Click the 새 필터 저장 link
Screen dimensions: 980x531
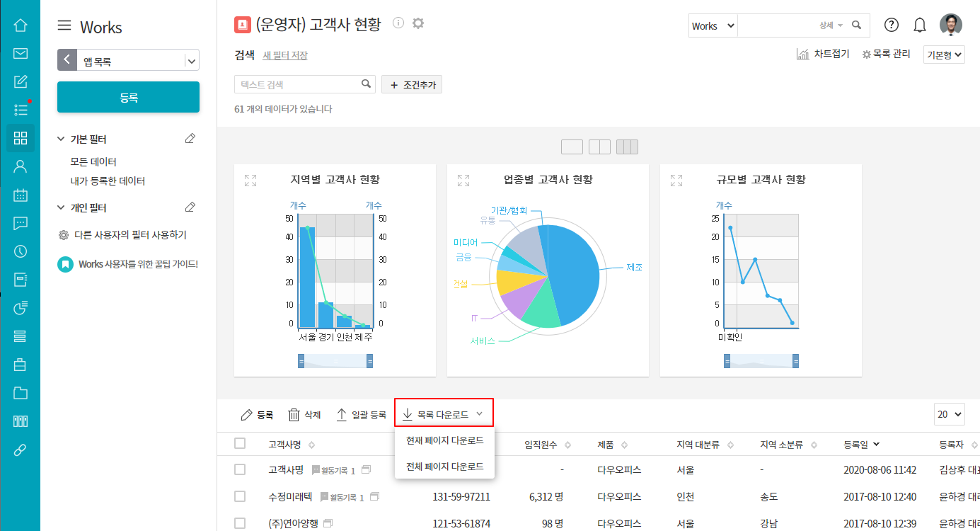(x=284, y=55)
